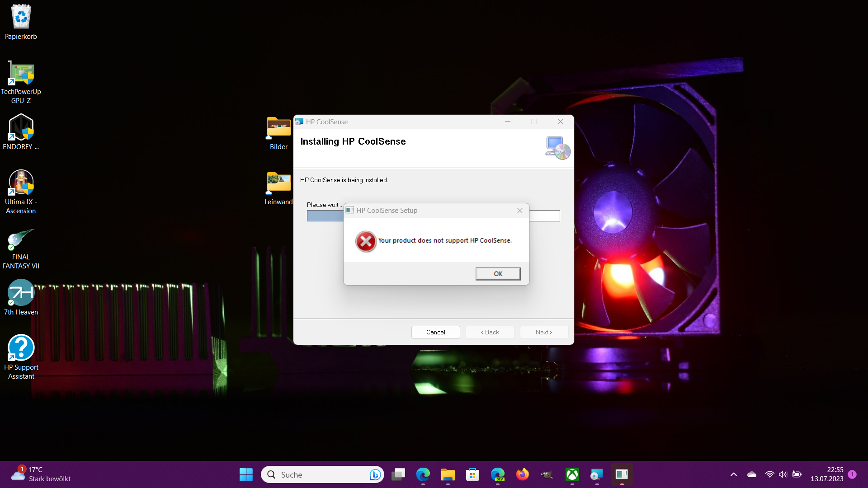Open the HP Support Assistant desktop icon
Image resolution: width=868 pixels, height=488 pixels.
(21, 348)
